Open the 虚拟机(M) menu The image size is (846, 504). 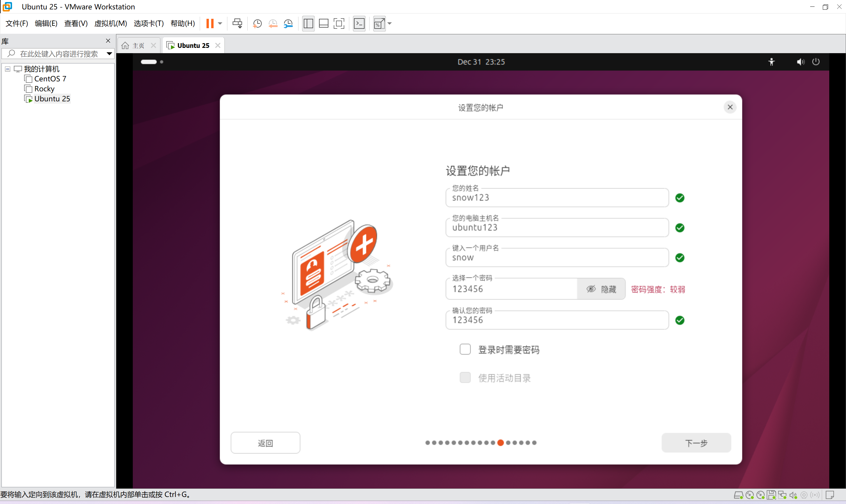110,23
